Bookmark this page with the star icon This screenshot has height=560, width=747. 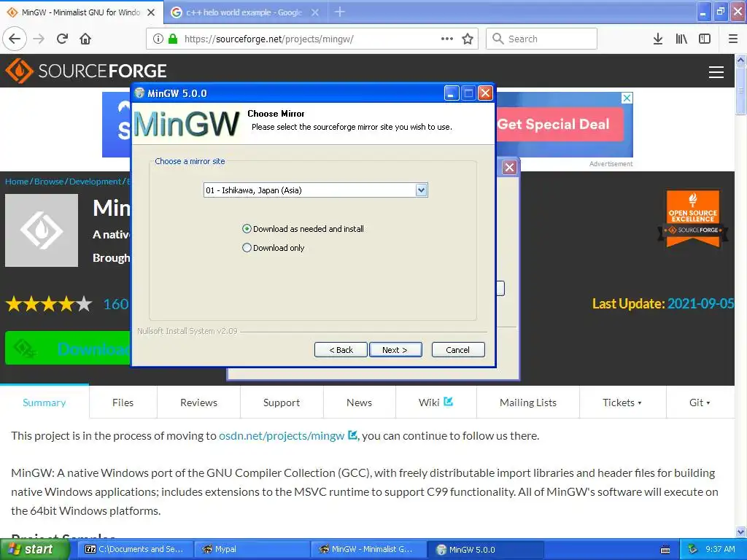point(468,39)
